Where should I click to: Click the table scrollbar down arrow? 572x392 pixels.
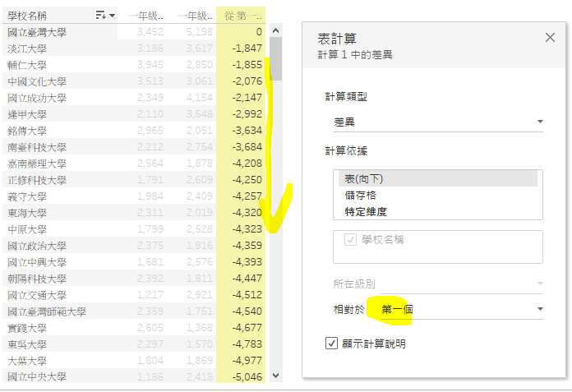point(276,376)
